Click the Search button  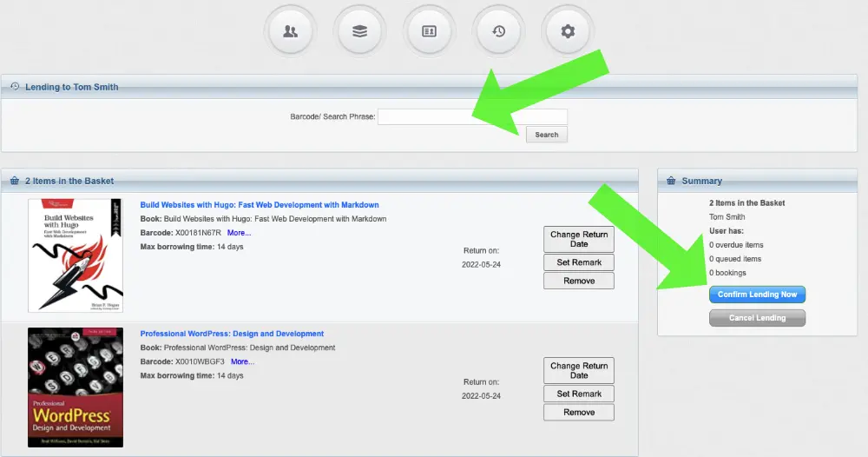546,135
